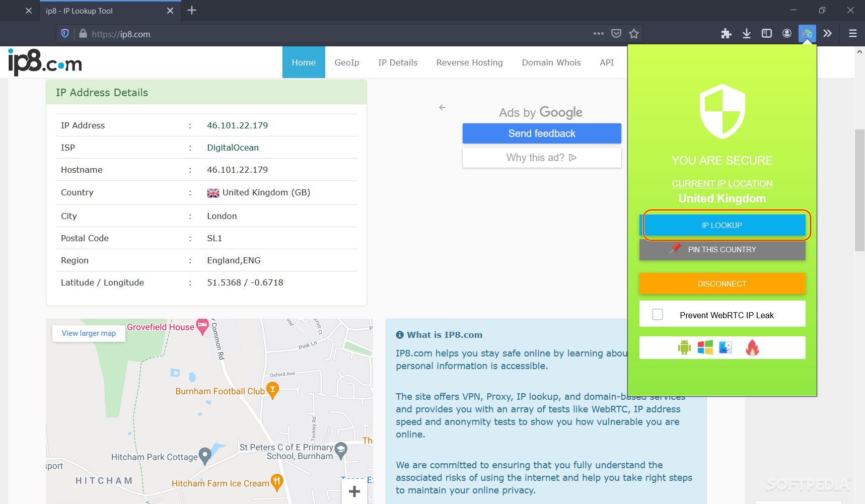Screen dimensions: 865x504
Task: Click the Grovefield House map pin
Action: tap(202, 327)
